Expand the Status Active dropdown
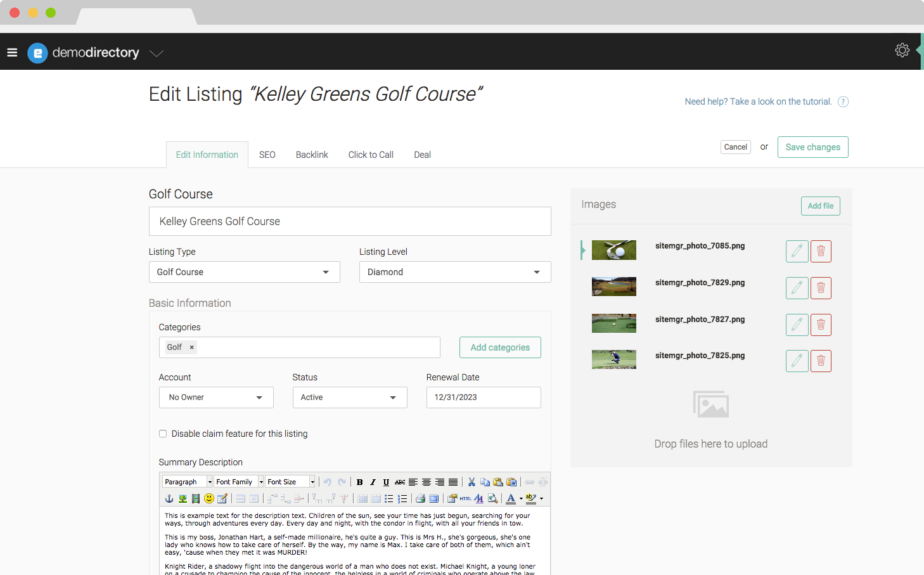 (350, 397)
